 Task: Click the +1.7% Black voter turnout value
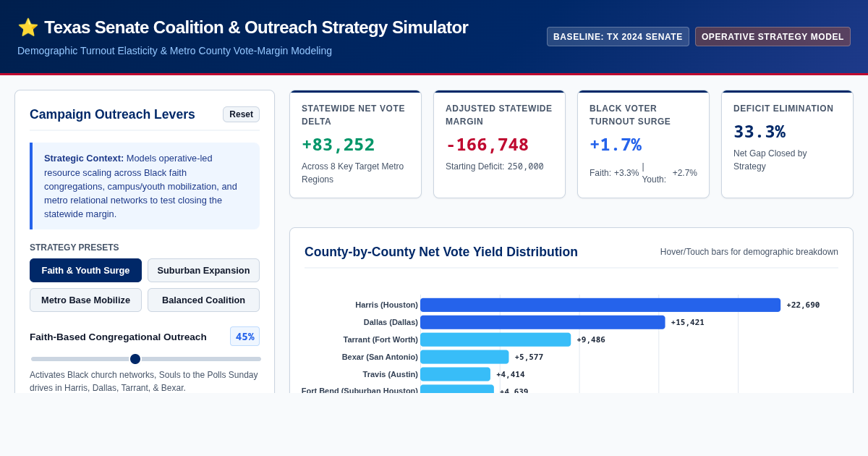616,145
